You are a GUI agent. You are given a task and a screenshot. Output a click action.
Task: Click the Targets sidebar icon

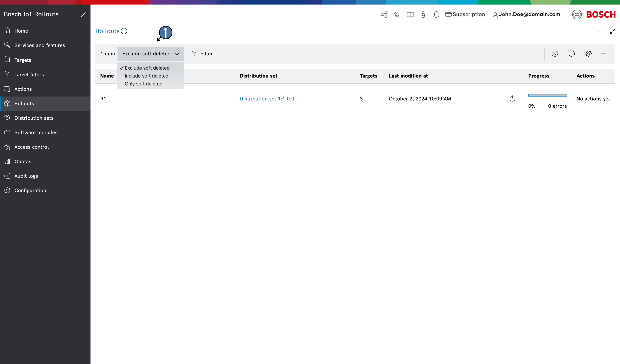[7, 59]
